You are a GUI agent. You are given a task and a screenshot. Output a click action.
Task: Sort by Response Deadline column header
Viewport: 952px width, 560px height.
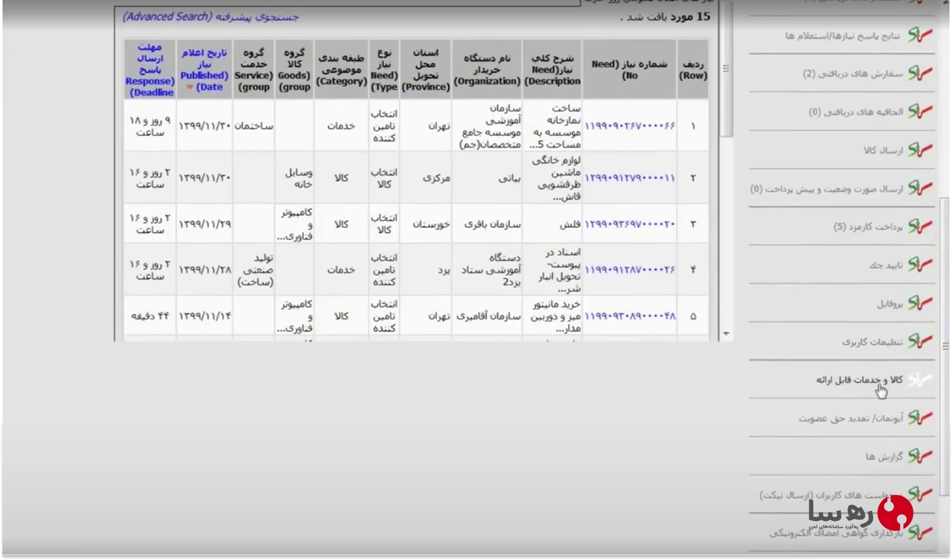[149, 70]
